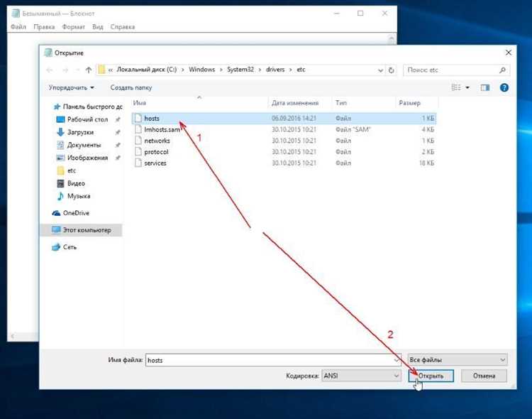Click the Up folder arrow icon

coord(88,70)
